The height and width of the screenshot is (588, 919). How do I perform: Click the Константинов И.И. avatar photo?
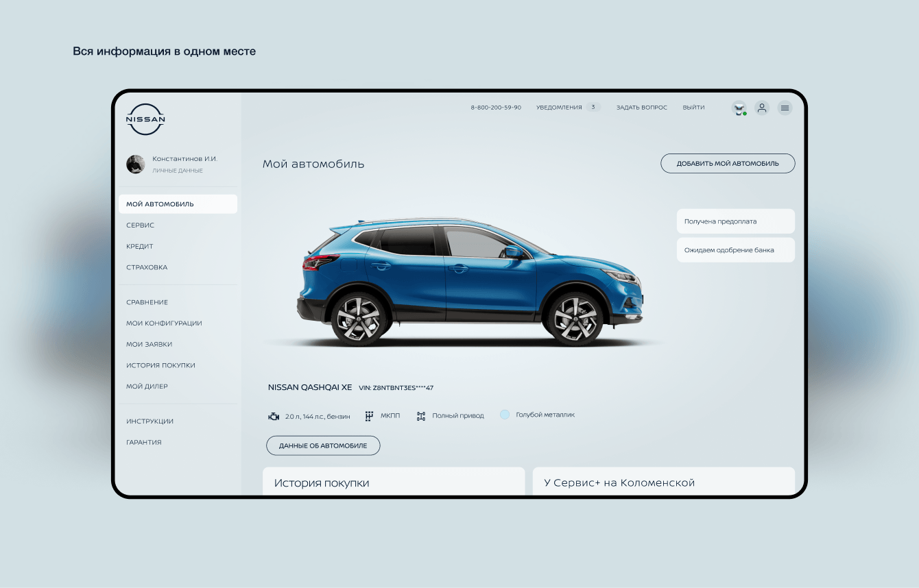click(136, 164)
